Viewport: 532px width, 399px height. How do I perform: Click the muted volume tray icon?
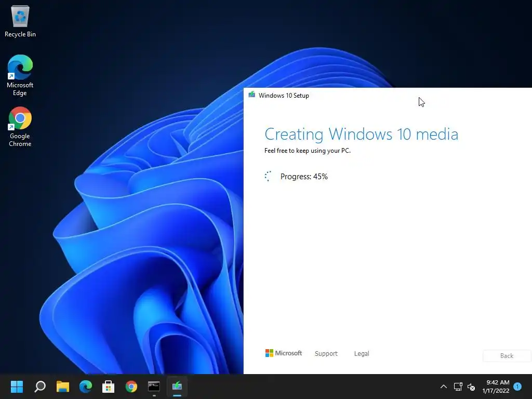point(471,387)
